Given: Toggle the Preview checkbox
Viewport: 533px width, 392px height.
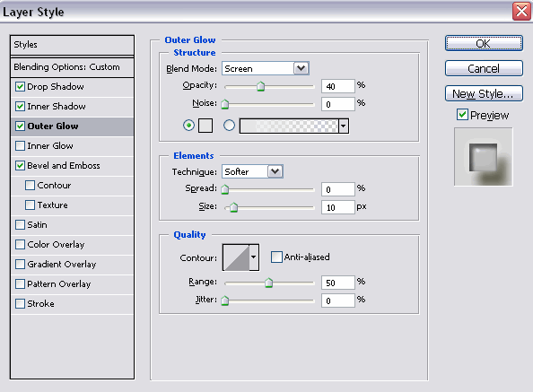Looking at the screenshot, I should (462, 115).
